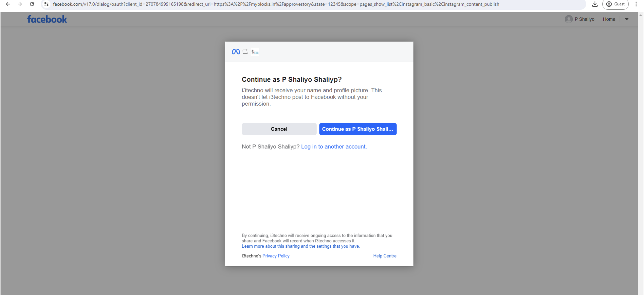Screen dimensions: 644x295
Task: Open site information icon in address bar
Action: [x=46, y=4]
